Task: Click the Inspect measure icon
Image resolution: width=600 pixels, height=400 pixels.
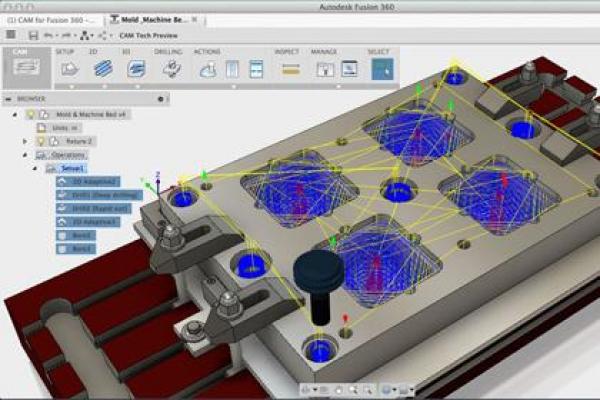Action: click(290, 69)
